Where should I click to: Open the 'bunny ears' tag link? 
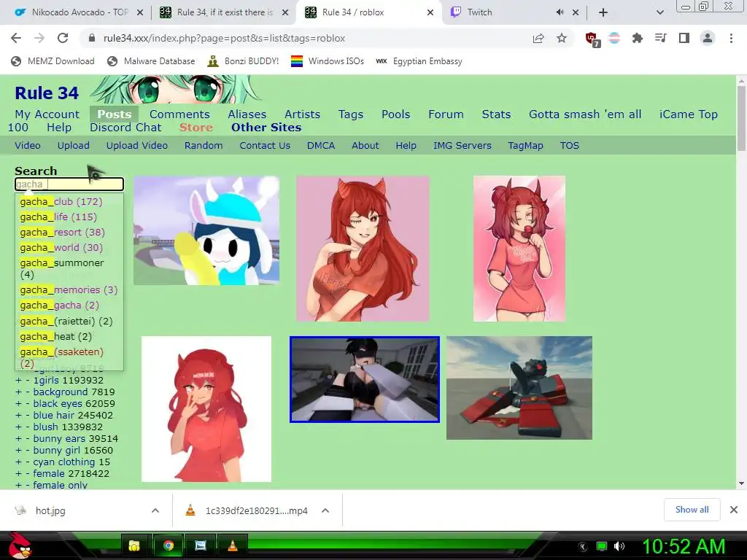point(60,438)
